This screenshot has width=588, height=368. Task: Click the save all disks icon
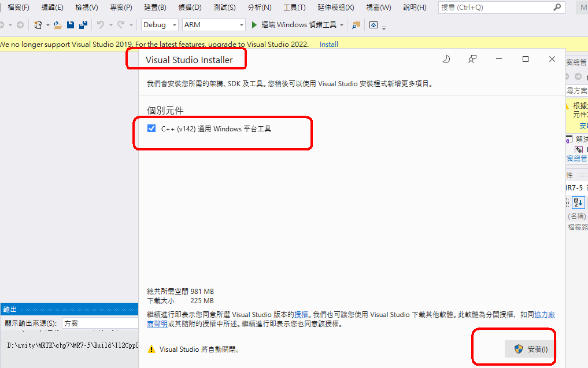pos(83,25)
